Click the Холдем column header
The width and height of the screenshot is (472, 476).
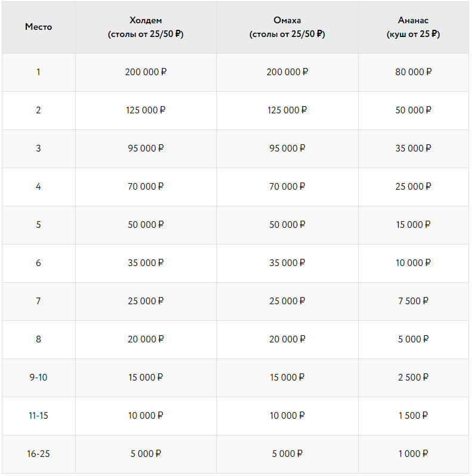(145, 27)
